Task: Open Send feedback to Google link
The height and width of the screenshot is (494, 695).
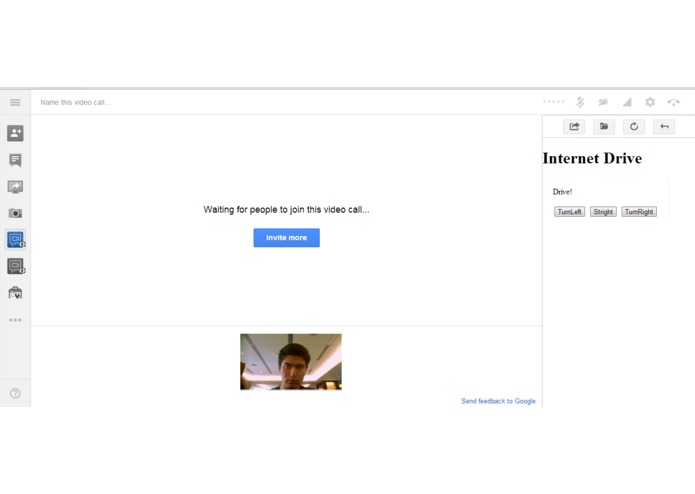Action: click(498, 401)
